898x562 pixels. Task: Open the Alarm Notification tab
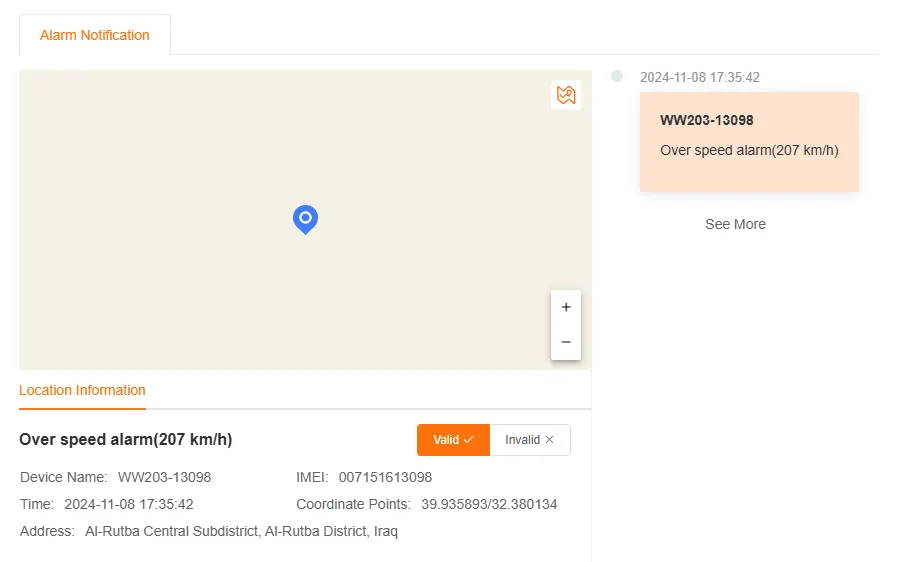[x=95, y=35]
